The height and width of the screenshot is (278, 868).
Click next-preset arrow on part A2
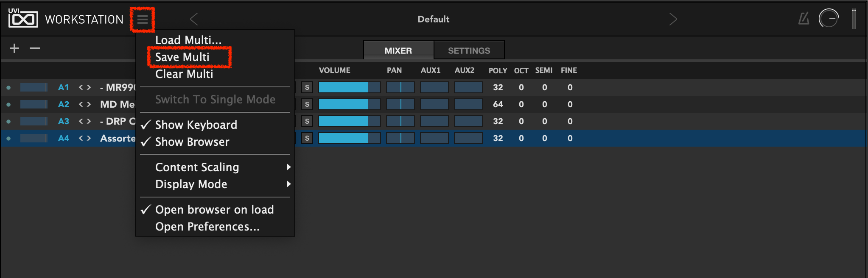click(x=89, y=104)
